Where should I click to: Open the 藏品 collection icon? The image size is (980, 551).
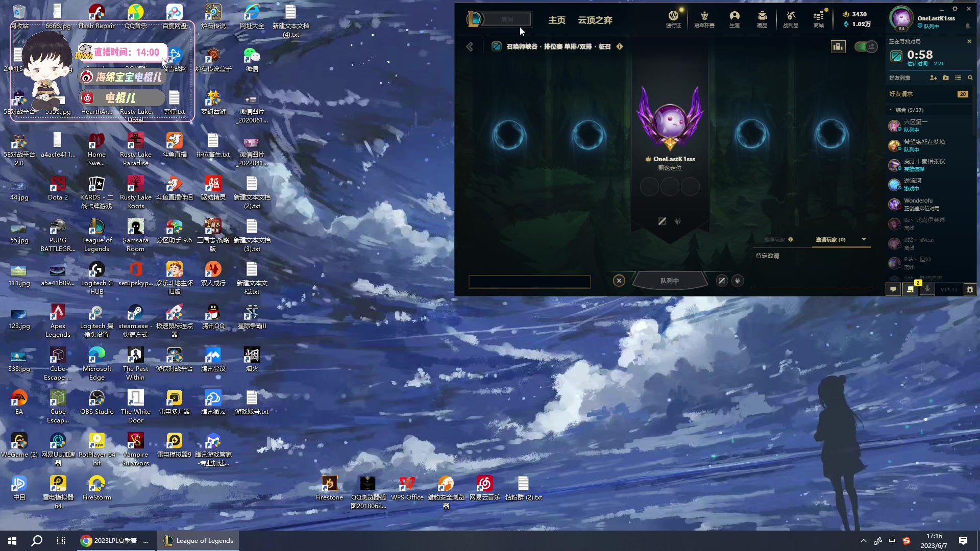pos(762,19)
